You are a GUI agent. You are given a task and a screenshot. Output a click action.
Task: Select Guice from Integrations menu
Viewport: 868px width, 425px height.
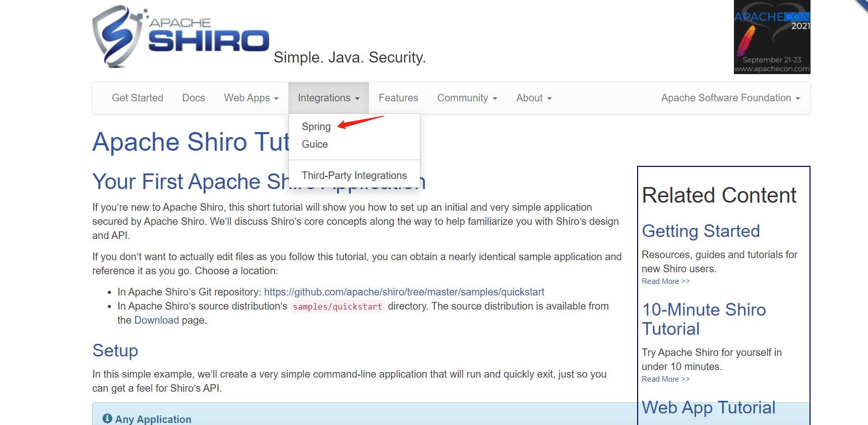(315, 144)
